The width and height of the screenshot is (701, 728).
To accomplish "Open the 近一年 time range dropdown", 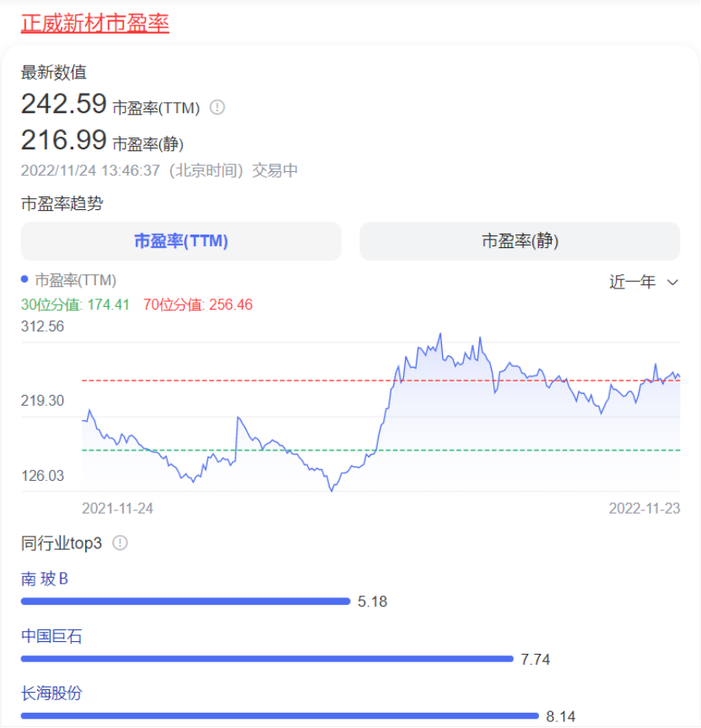I will [644, 282].
